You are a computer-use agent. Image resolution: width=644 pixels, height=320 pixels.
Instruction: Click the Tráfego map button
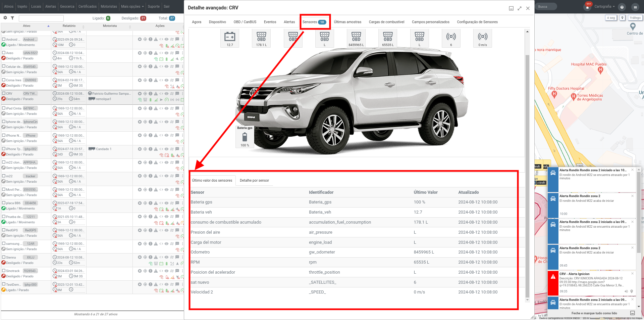pyautogui.click(x=635, y=18)
